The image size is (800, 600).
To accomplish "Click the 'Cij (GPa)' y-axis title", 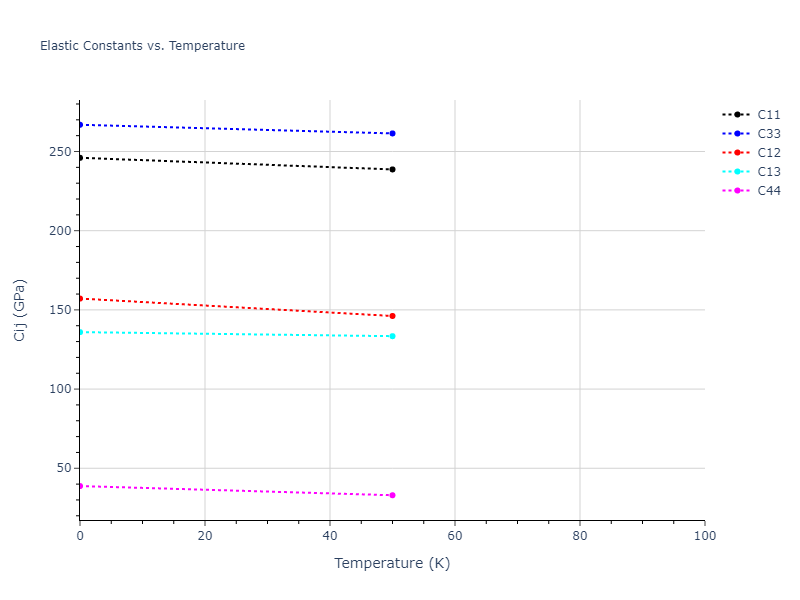I will (x=19, y=310).
